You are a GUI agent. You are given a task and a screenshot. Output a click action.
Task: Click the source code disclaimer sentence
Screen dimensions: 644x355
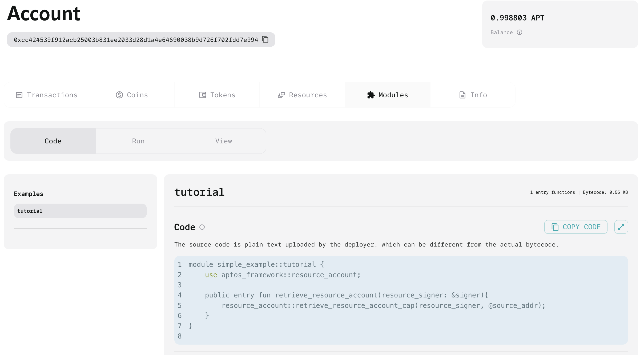click(367, 245)
